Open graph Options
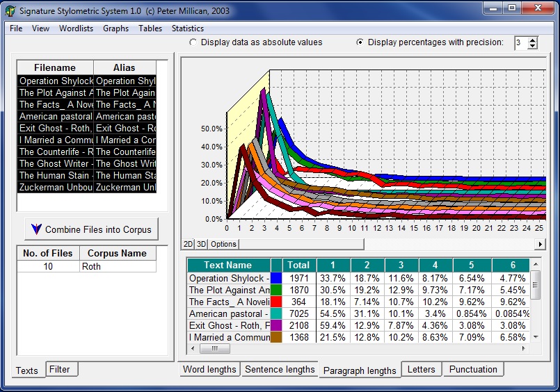Image resolution: width=560 pixels, height=392 pixels. click(223, 245)
